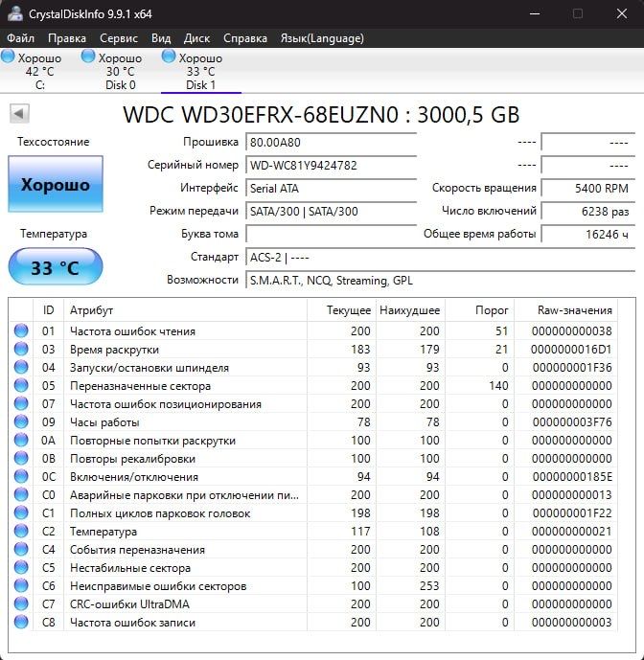Click the blue status dot for attribute 0B
Image resolution: width=644 pixels, height=660 pixels.
pyautogui.click(x=21, y=458)
